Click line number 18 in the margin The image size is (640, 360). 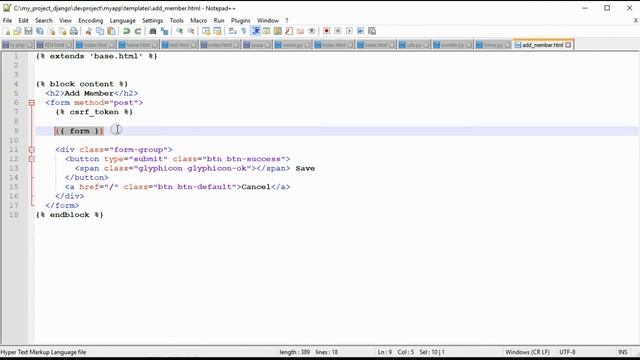[14, 215]
